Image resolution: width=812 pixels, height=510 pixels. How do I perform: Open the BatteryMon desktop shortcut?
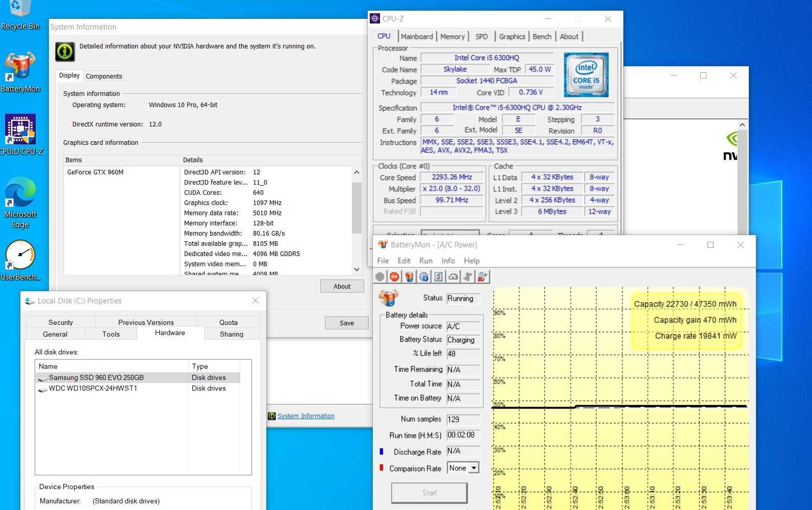20,71
